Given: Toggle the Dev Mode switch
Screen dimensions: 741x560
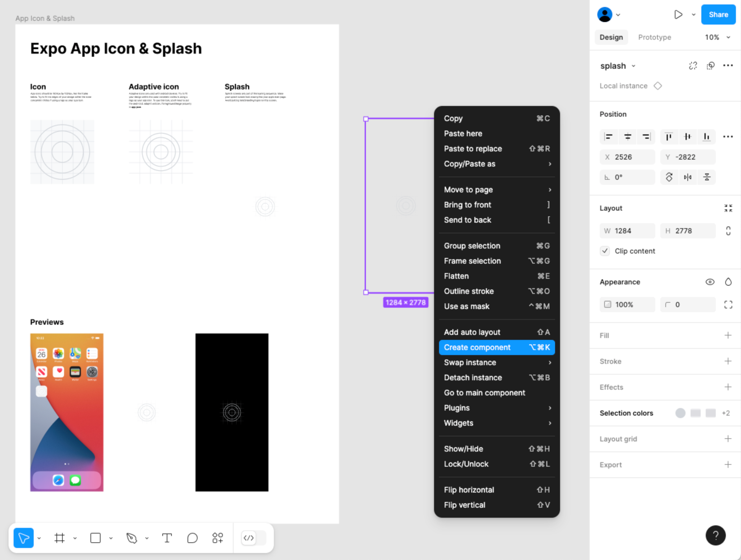Looking at the screenshot, I should (x=254, y=538).
